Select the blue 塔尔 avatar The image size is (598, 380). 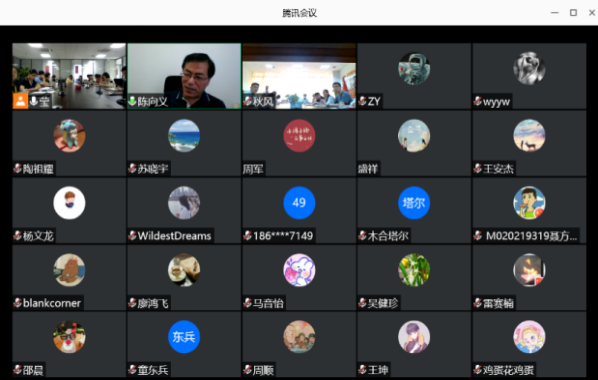point(414,203)
